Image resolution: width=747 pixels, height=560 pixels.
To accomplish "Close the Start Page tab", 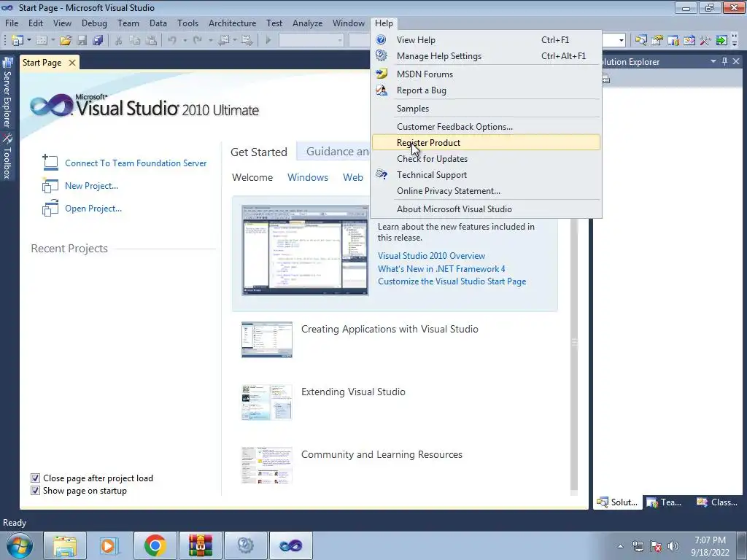I will [72, 63].
